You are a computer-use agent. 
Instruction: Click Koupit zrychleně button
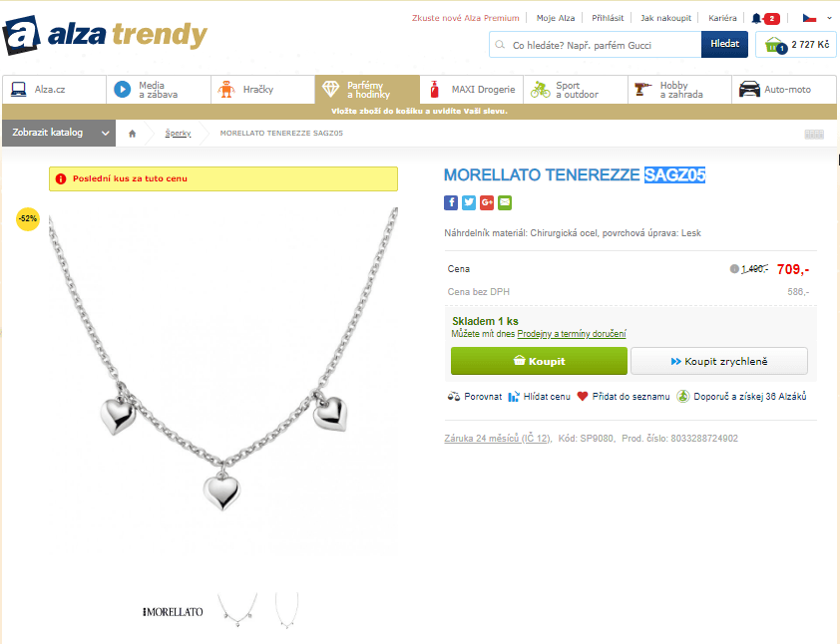[x=719, y=361]
